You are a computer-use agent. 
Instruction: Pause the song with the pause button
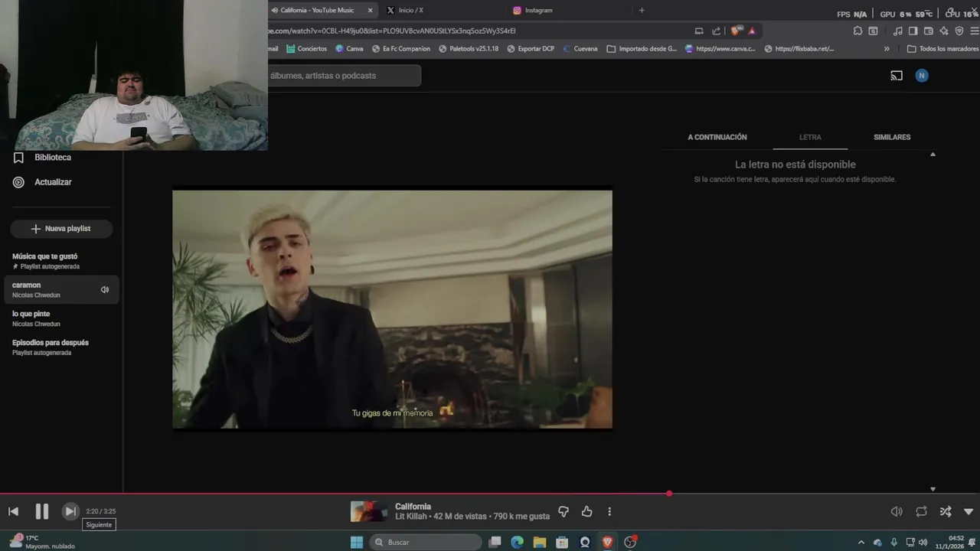coord(42,511)
